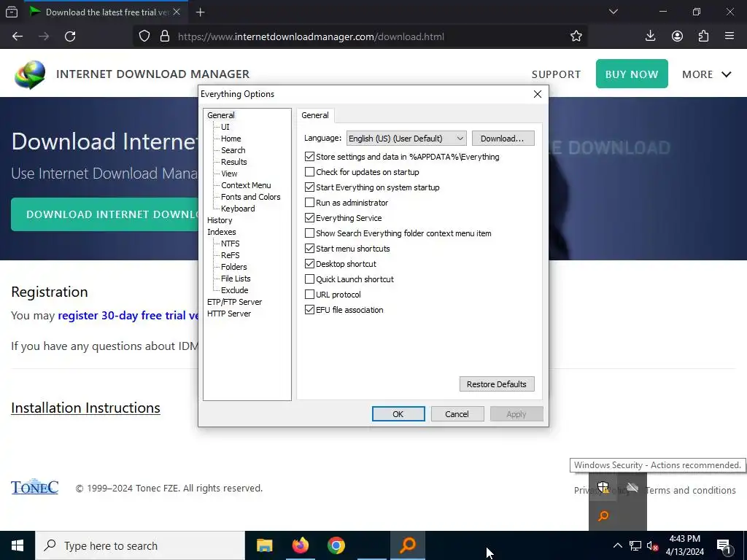The height and width of the screenshot is (560, 747).
Task: Click the Firefox address bar
Action: pyautogui.click(x=362, y=36)
